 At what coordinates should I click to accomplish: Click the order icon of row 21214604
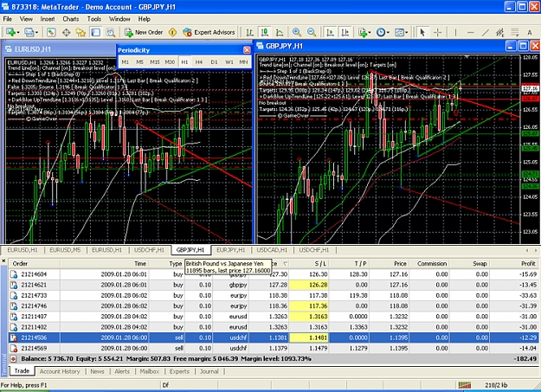(14, 274)
